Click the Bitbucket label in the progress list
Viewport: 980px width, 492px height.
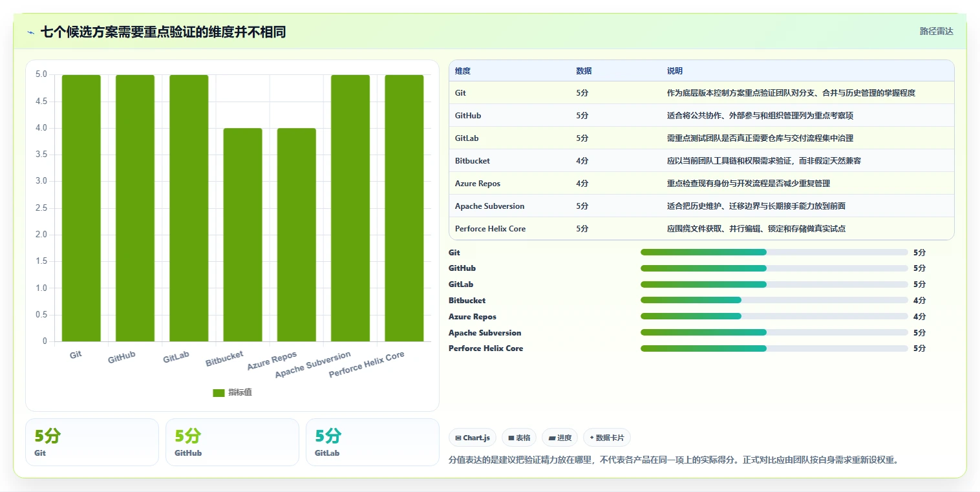(467, 301)
